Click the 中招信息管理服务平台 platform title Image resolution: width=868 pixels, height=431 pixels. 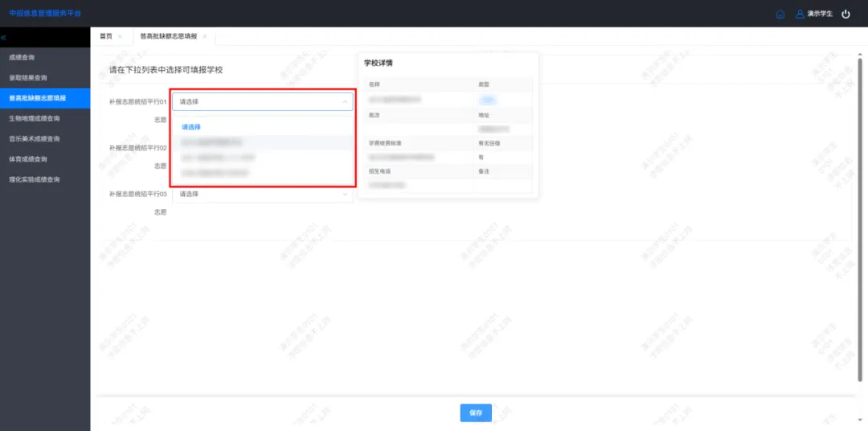[x=45, y=14]
